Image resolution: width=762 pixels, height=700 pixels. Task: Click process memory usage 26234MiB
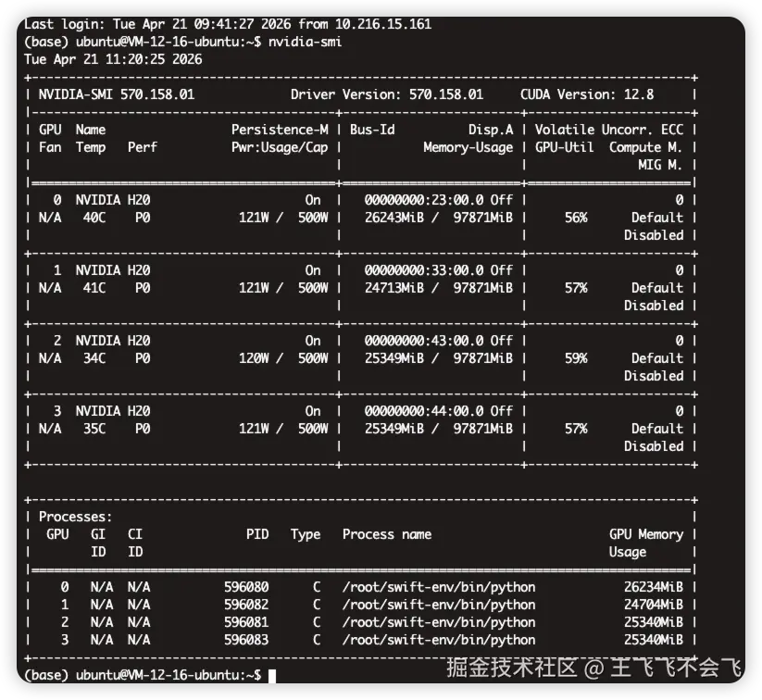pos(654,587)
